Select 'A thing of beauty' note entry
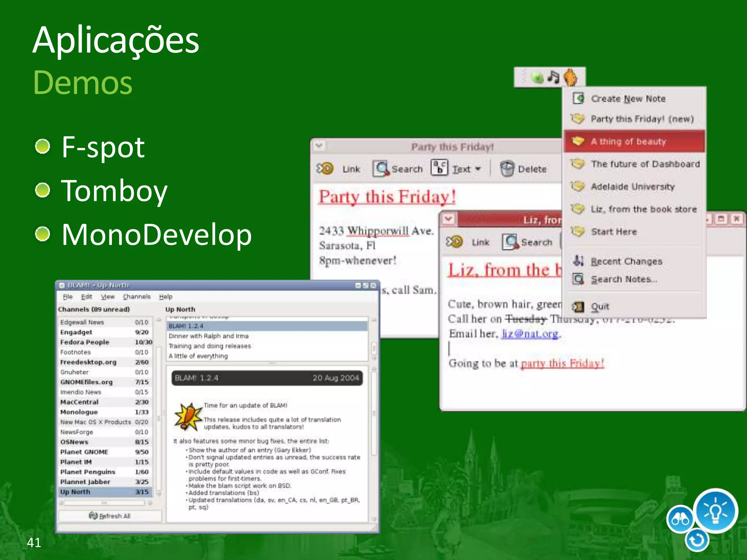747x560 pixels. click(634, 141)
